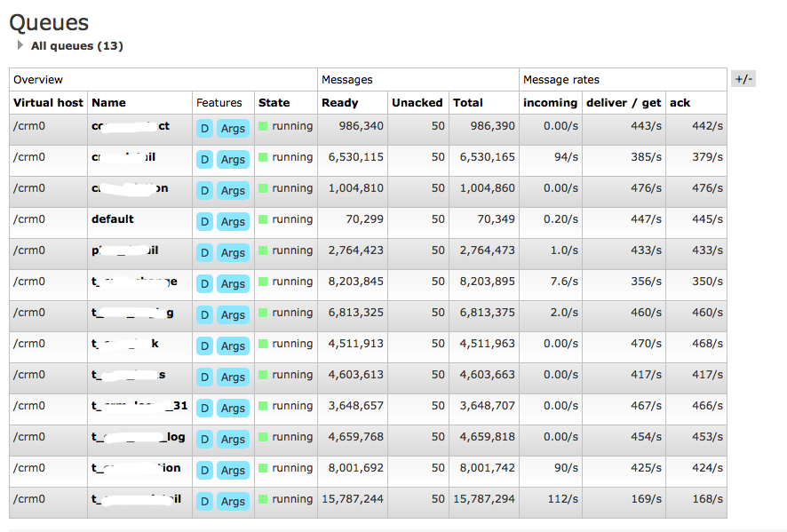Click the Args badge in the last queue row
Viewport: 787px width, 532px height.
[233, 502]
